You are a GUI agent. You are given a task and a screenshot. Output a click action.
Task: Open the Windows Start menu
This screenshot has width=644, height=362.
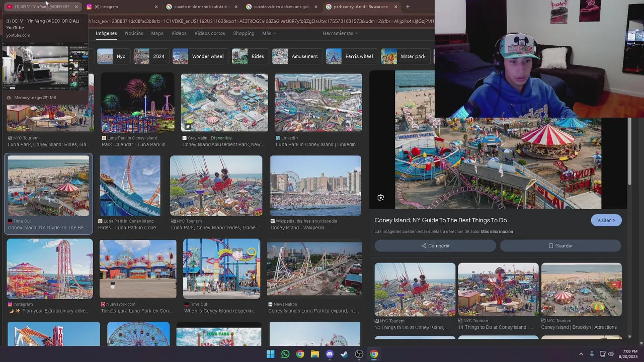click(x=270, y=354)
